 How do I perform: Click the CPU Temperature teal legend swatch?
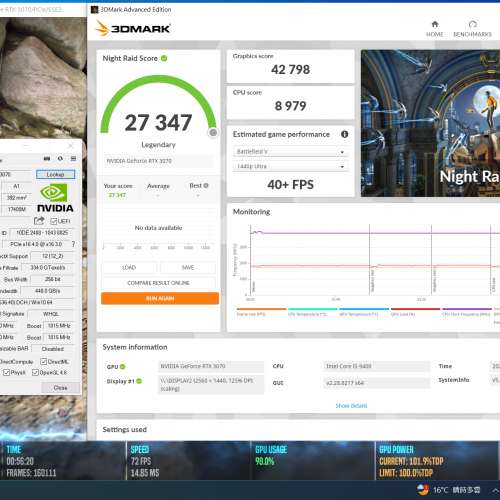pos(313,309)
